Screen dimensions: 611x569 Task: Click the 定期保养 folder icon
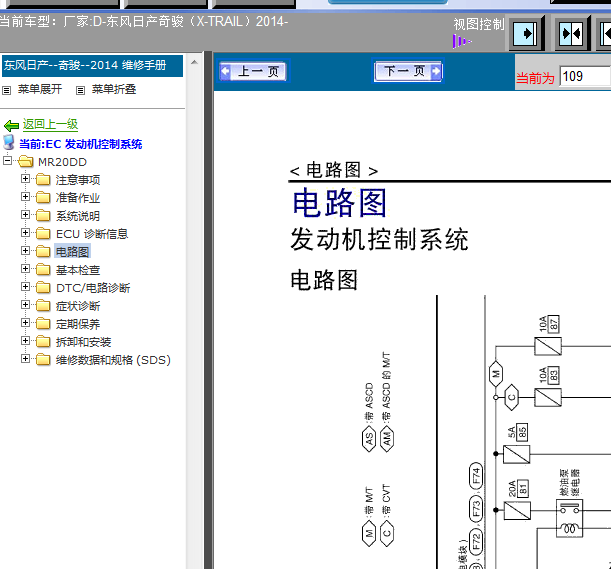tap(43, 323)
